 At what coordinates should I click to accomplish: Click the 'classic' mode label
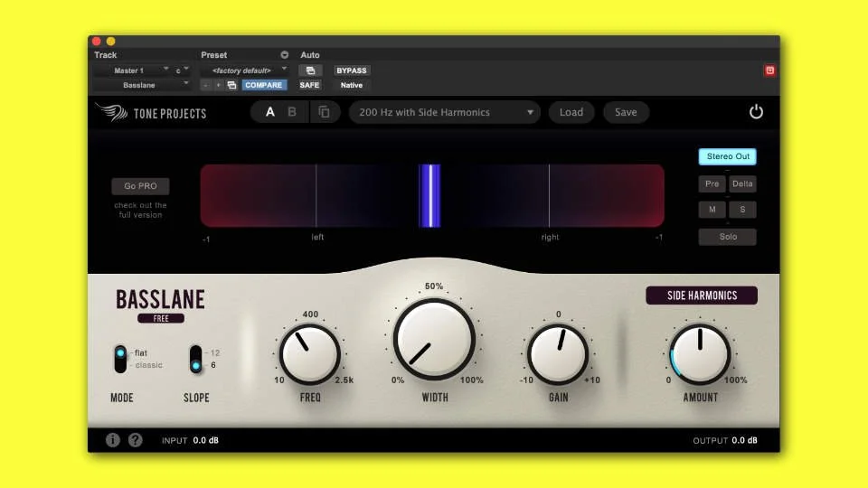tap(149, 365)
